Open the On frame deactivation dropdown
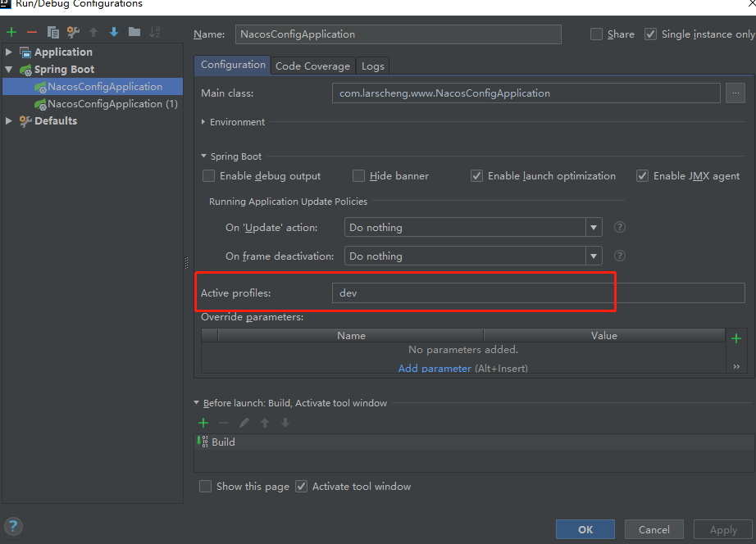 pyautogui.click(x=594, y=256)
